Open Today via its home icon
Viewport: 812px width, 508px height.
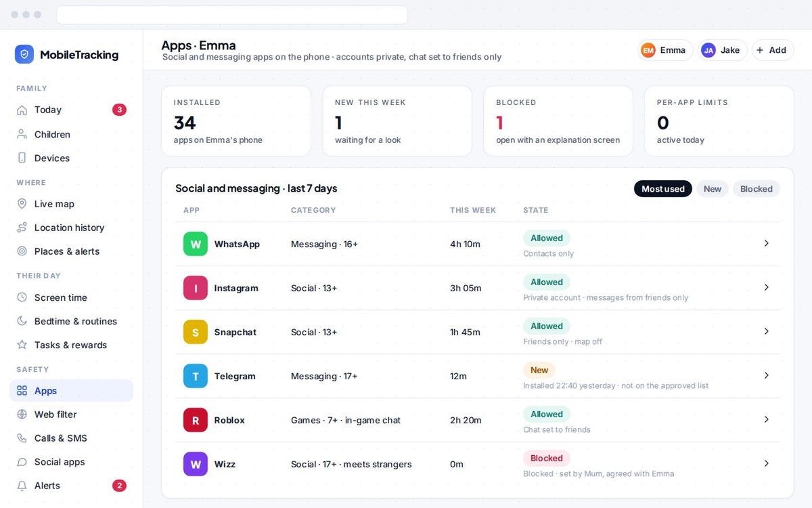pyautogui.click(x=22, y=110)
